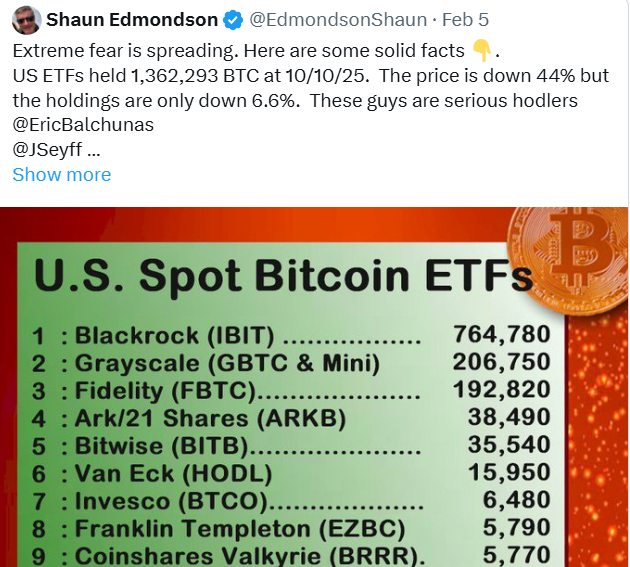This screenshot has height=567, width=630.
Task: Click Shaun Edmondson's profile avatar
Action: (x=24, y=20)
